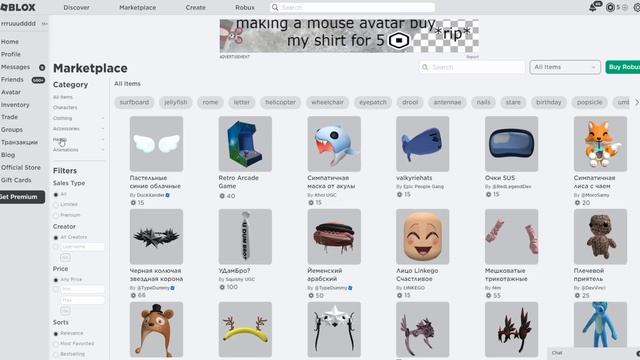The image size is (640, 360).
Task: Open Create in top navigation
Action: [196, 7]
